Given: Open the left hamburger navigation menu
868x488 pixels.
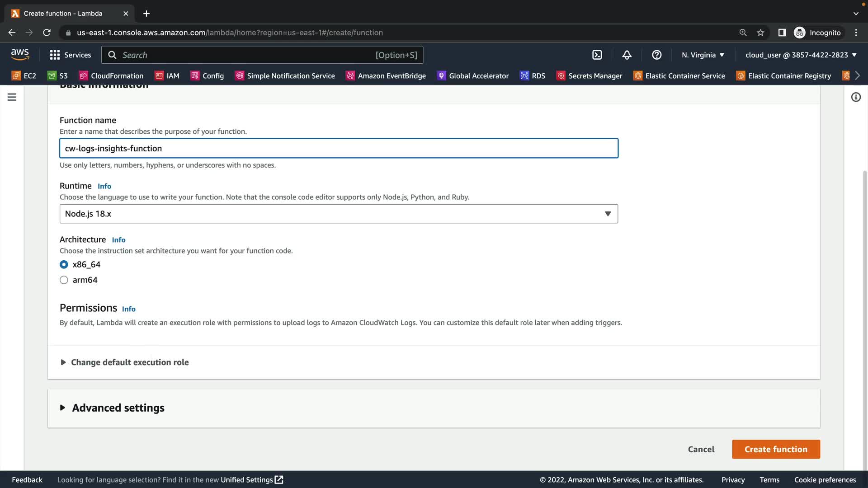Looking at the screenshot, I should 12,97.
